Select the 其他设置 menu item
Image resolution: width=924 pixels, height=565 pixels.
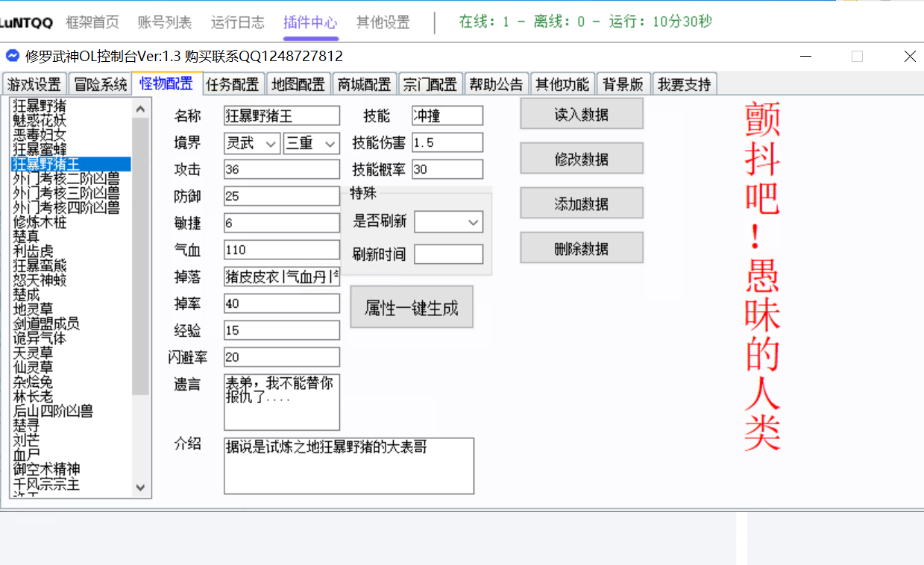click(x=382, y=22)
